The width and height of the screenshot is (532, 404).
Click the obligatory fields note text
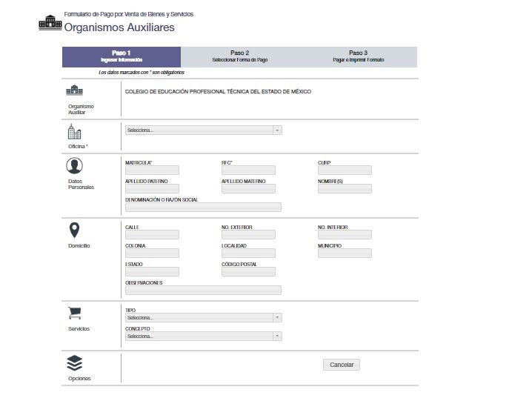click(x=142, y=73)
